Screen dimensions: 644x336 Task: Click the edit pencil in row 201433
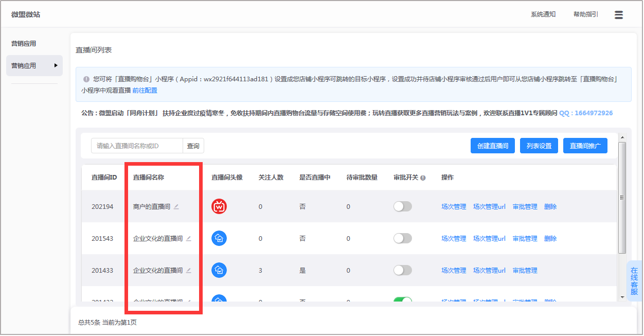(x=189, y=271)
